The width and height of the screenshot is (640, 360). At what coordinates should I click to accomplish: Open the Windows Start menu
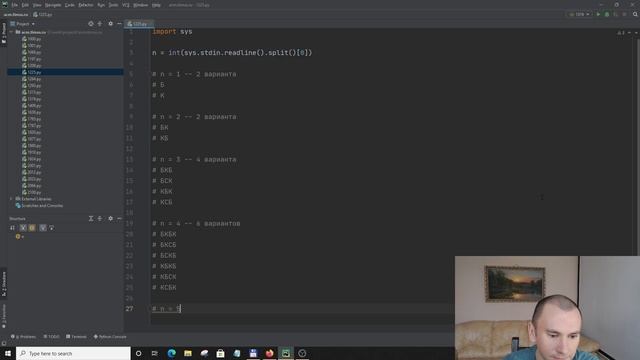coord(8,353)
